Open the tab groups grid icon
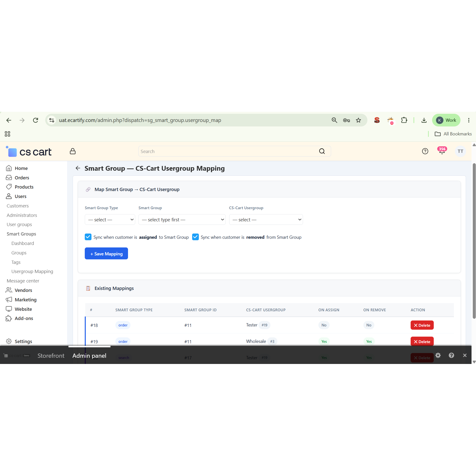This screenshot has width=476, height=476. pyautogui.click(x=7, y=134)
